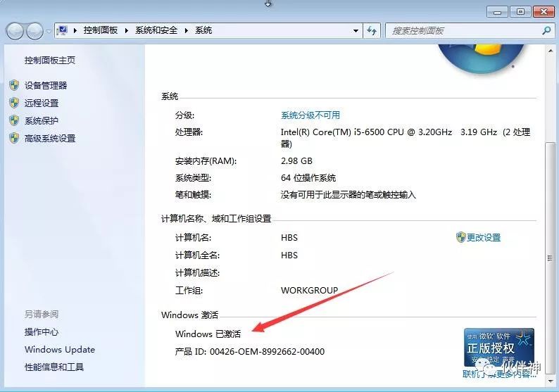
Task: Open 远程设置 in the sidebar
Action: coord(42,103)
